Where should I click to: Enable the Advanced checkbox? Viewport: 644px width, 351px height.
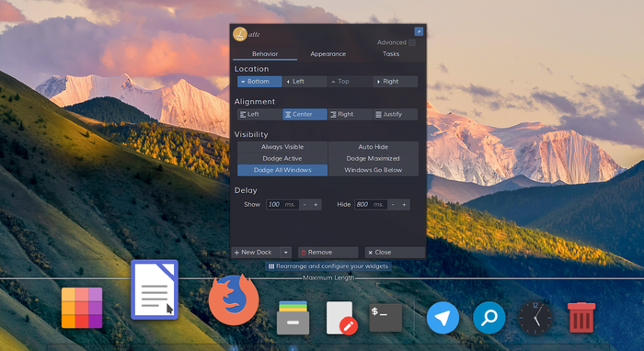click(x=412, y=42)
